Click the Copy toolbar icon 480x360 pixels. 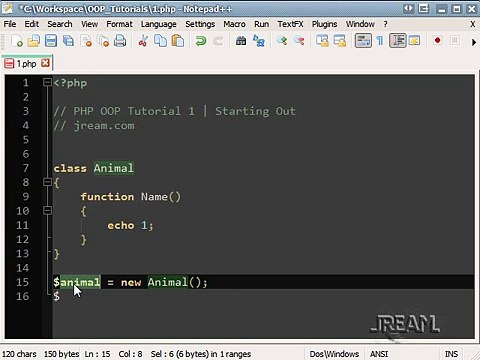[x=161, y=41]
